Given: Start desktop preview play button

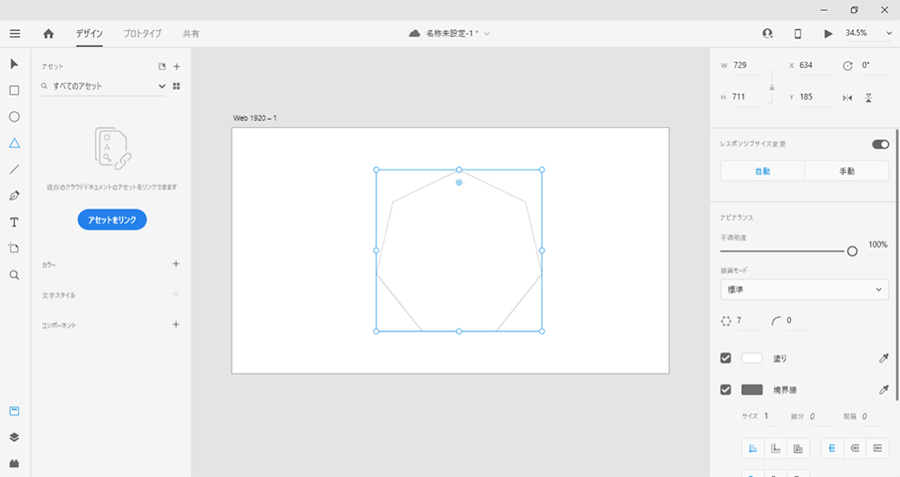Looking at the screenshot, I should (828, 34).
